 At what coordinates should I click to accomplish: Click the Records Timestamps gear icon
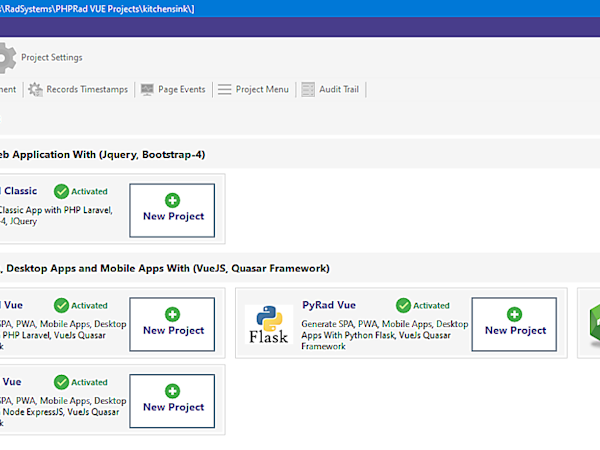click(x=36, y=90)
